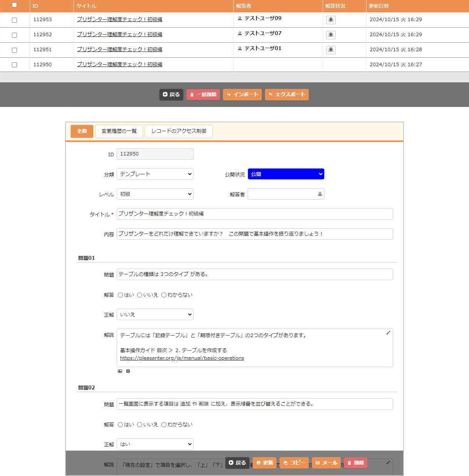Screen dimensions: 469x476
Task: Click the 内容 input field
Action: click(x=255, y=234)
